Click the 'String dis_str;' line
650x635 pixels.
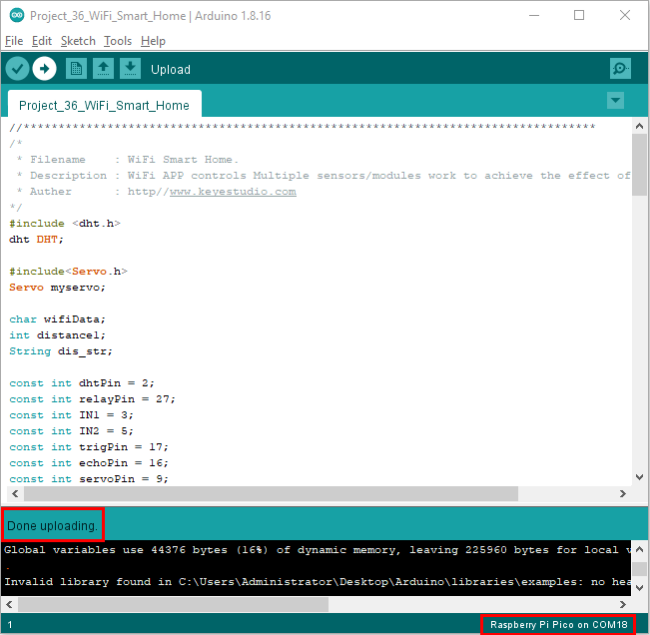pyautogui.click(x=61, y=351)
